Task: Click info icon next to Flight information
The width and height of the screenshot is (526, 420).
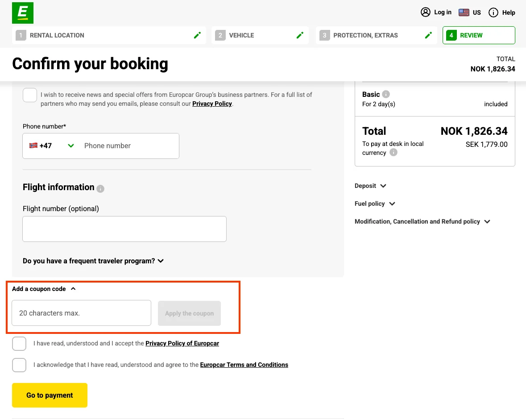Action: tap(100, 189)
